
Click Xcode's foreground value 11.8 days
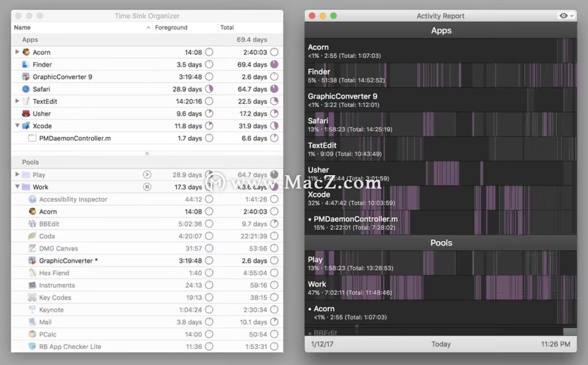(188, 126)
